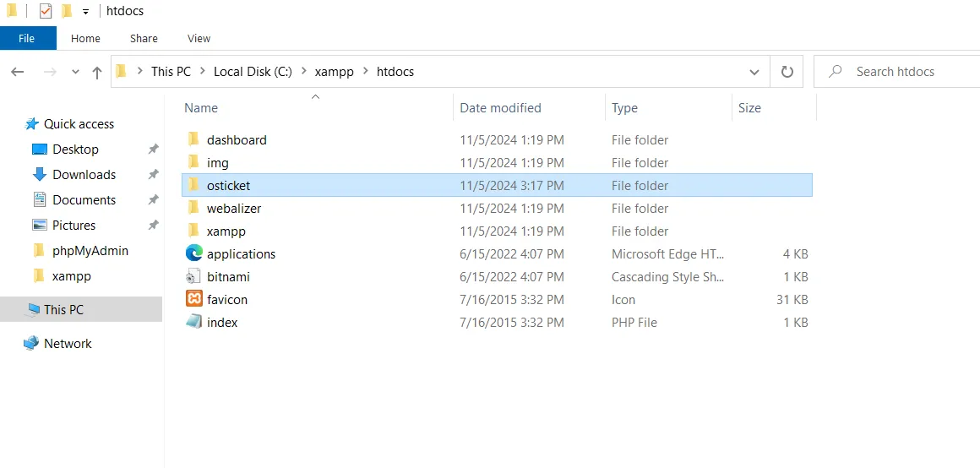Click the Cascading Style Sh... type cell

pos(667,277)
